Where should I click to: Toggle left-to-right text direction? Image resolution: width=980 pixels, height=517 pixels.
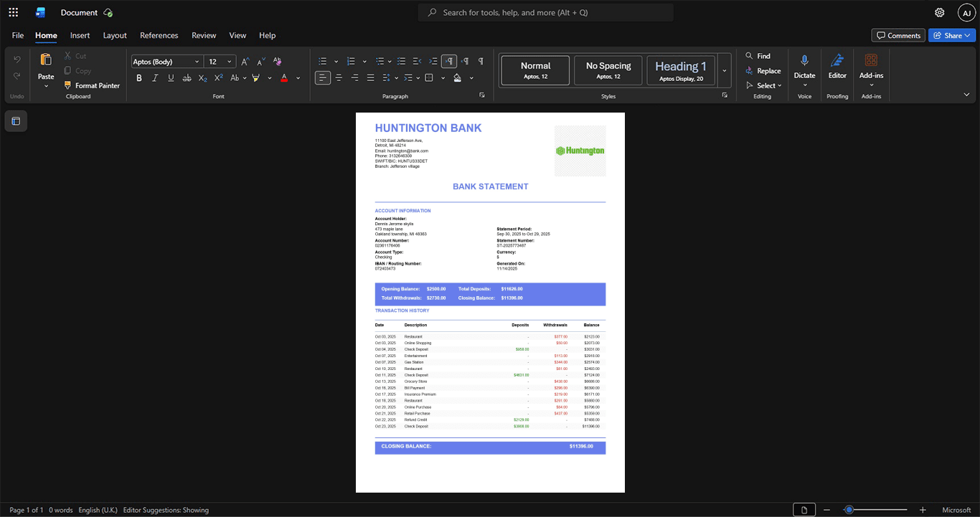coord(449,61)
